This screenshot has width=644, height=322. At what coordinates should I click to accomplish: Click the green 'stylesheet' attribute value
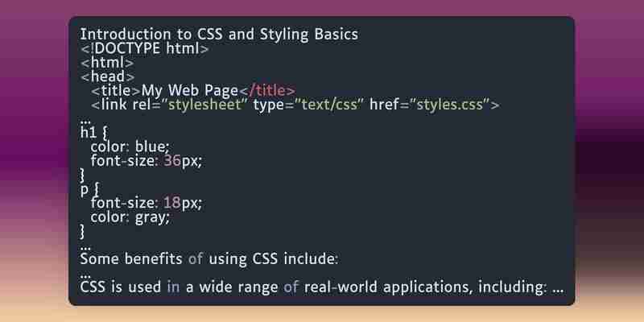(x=206, y=105)
